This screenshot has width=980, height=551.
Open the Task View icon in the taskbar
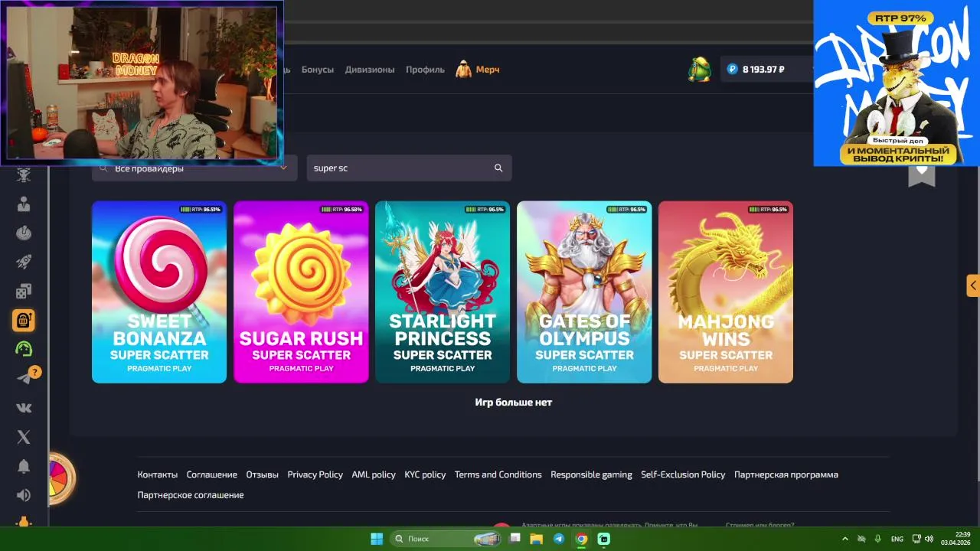(515, 539)
